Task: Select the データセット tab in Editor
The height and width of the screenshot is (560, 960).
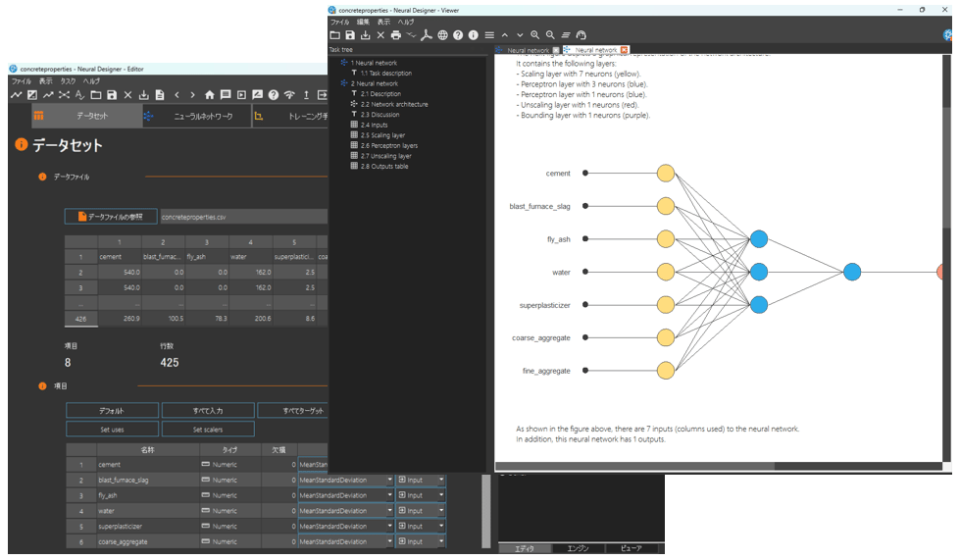Action: pyautogui.click(x=86, y=116)
